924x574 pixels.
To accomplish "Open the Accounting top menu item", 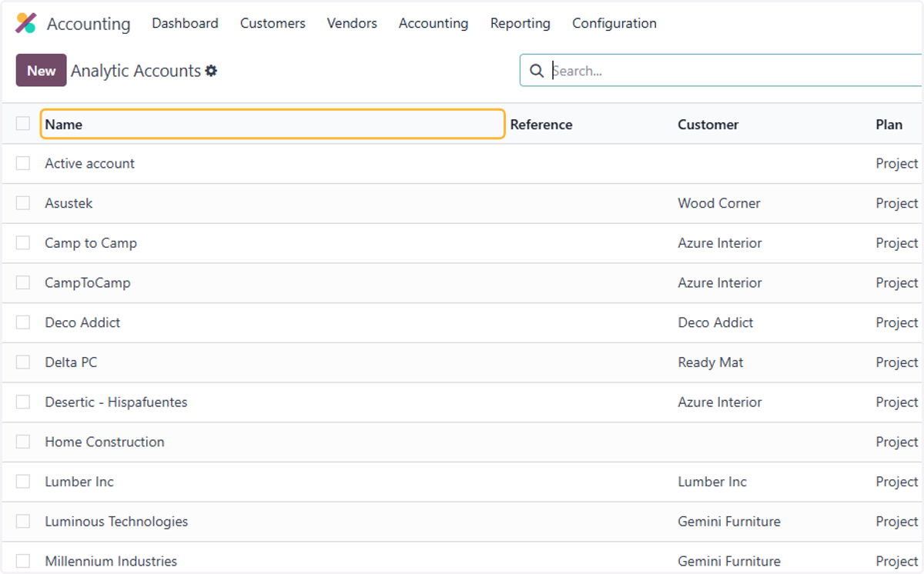I will (x=434, y=23).
